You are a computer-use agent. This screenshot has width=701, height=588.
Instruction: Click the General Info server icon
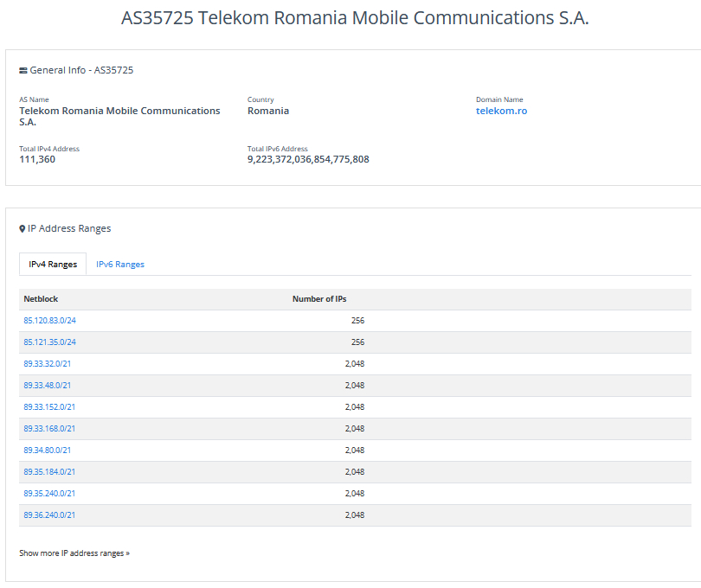click(x=23, y=71)
